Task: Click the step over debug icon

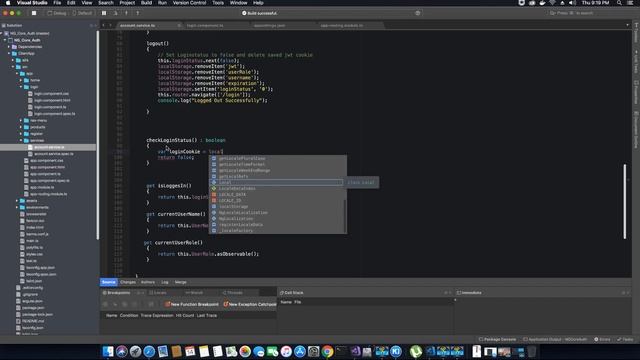Action: [x=116, y=13]
